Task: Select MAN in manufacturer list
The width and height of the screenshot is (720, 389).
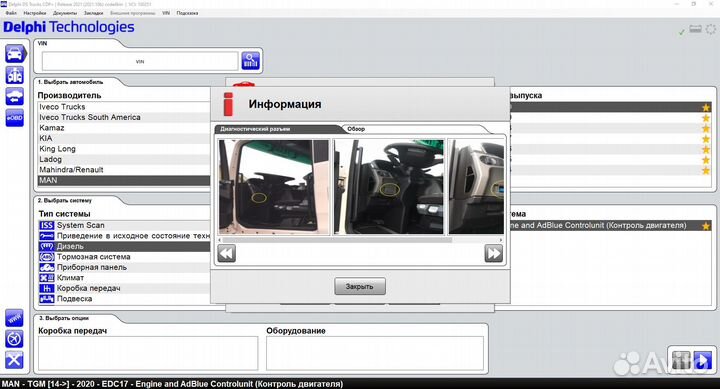Action: pos(124,180)
